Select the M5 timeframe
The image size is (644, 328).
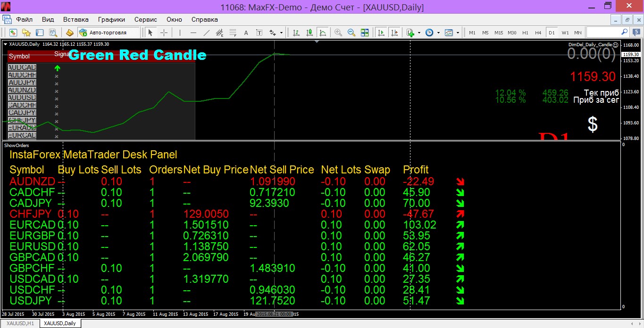coord(485,33)
